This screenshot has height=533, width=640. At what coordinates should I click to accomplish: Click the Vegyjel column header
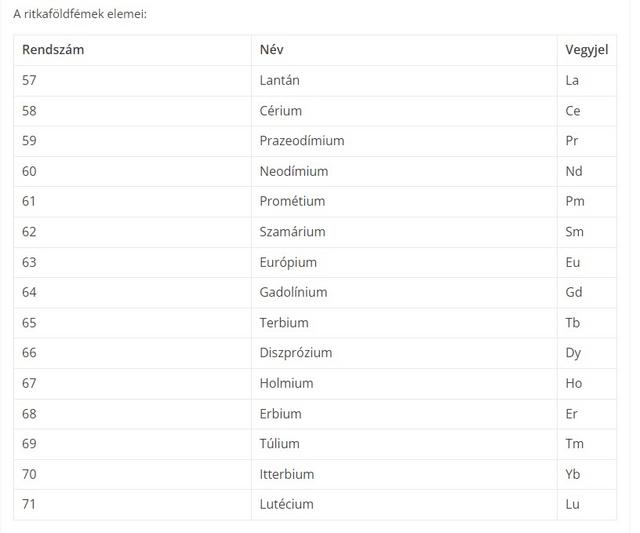(586, 50)
